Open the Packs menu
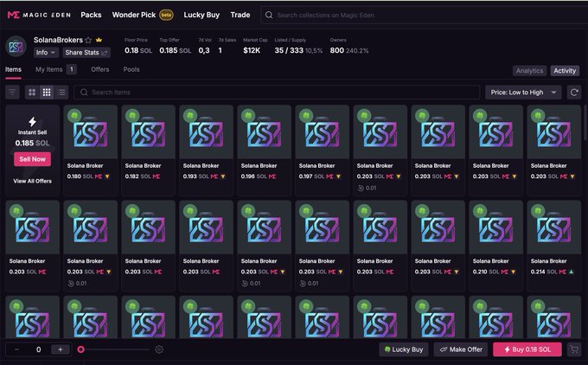Viewport: 588px width, 365px height. click(91, 15)
